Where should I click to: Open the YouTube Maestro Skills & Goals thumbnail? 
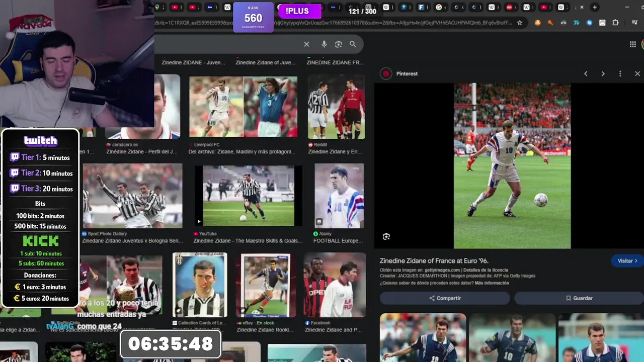click(x=249, y=196)
